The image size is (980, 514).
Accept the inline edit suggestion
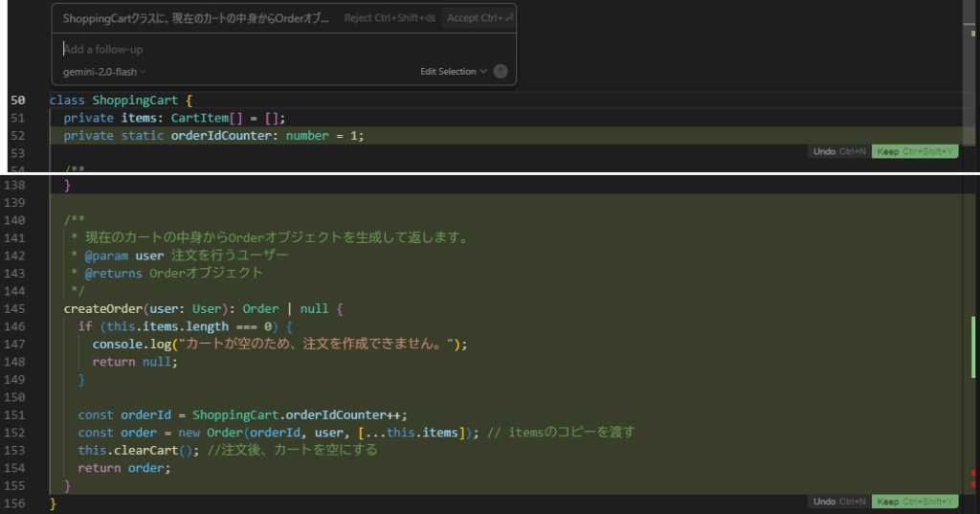479,18
